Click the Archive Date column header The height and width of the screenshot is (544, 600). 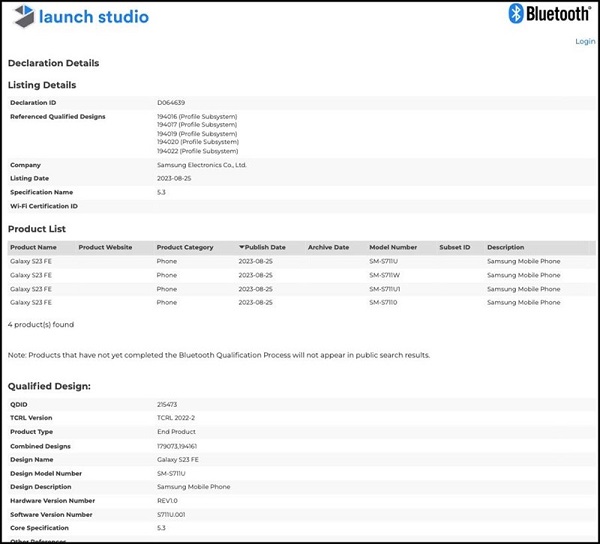click(328, 247)
